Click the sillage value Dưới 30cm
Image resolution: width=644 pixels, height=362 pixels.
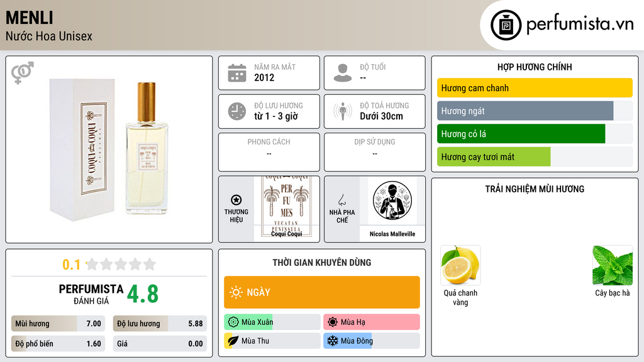(x=382, y=116)
